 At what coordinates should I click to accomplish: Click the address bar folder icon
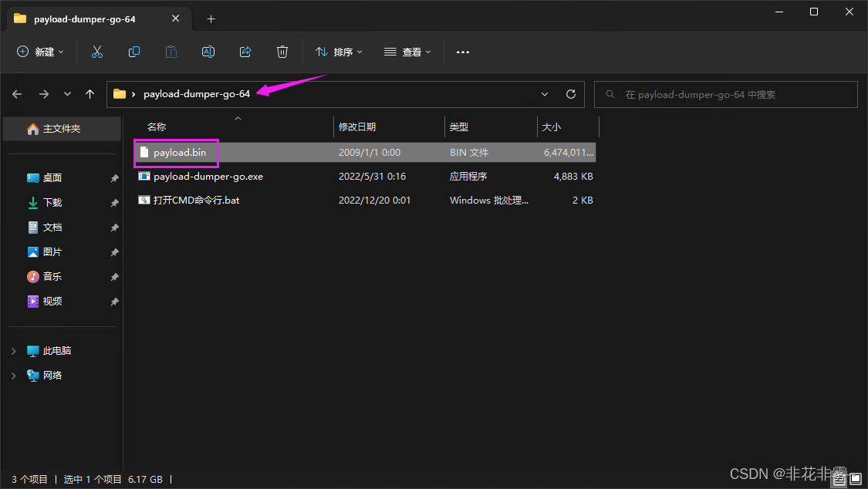[120, 93]
